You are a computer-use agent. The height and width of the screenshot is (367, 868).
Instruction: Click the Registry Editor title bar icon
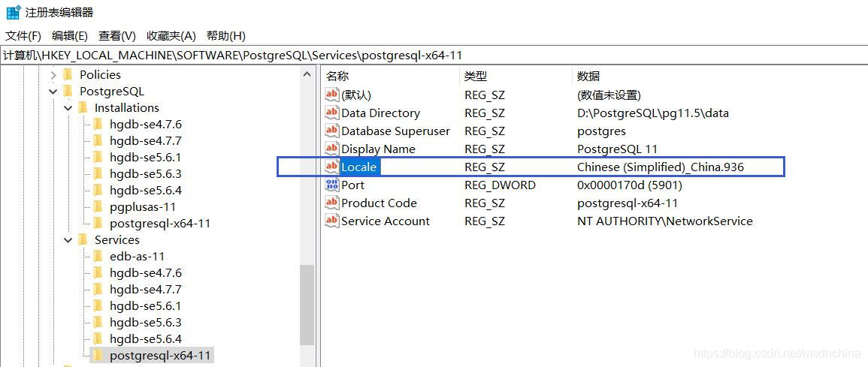(14, 12)
